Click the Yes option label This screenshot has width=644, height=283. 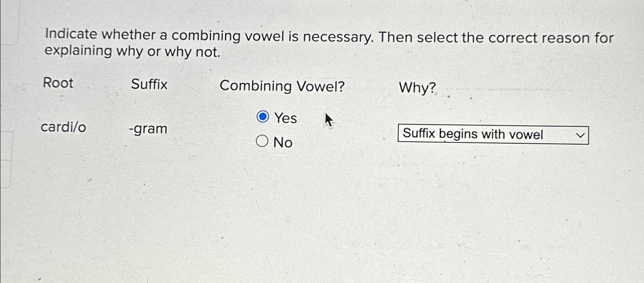pos(286,118)
